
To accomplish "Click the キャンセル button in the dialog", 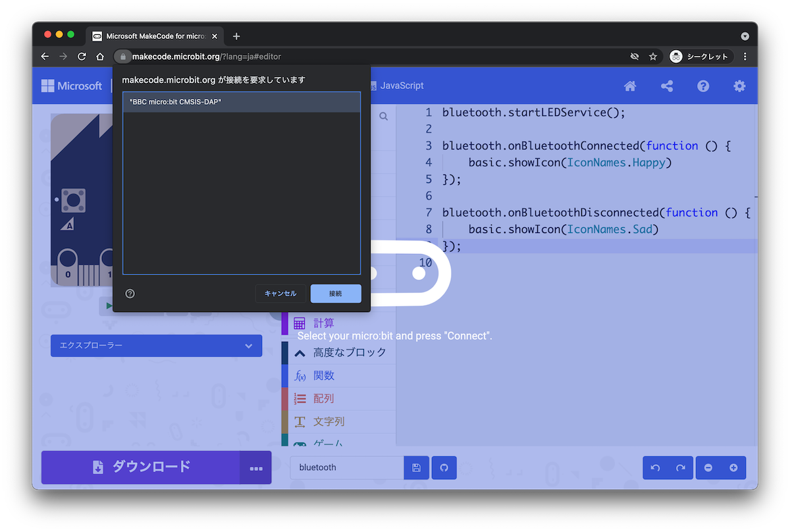I will pos(280,294).
